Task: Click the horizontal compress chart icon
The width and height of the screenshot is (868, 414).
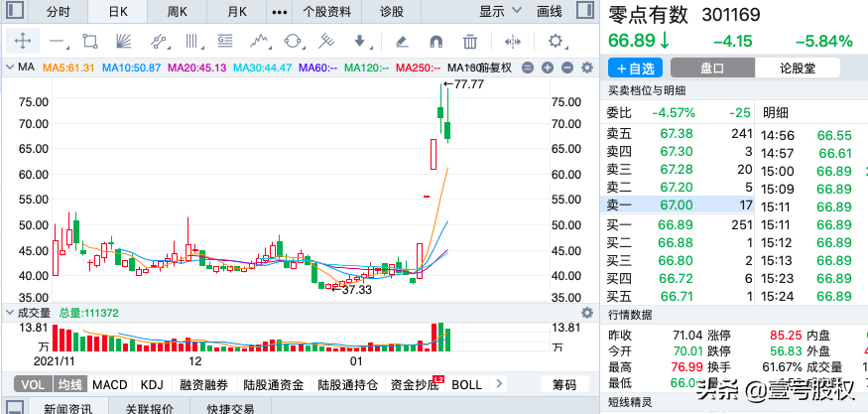Action: 513,41
